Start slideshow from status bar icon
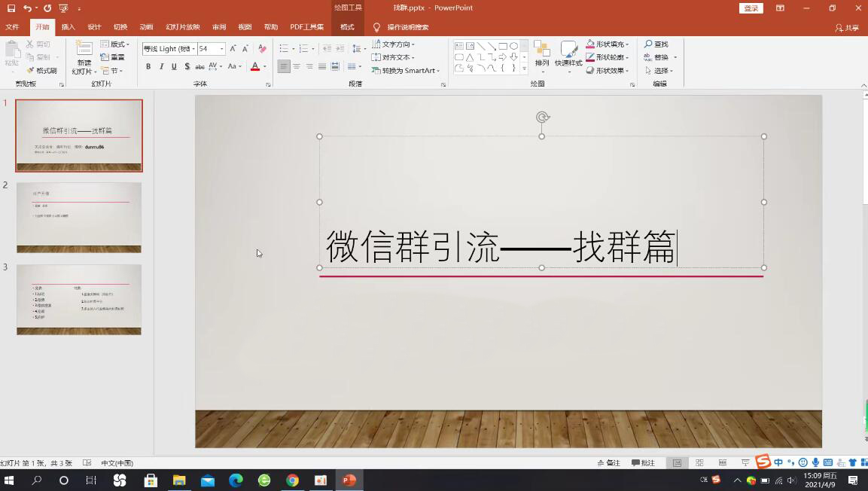This screenshot has width=868, height=491. pyautogui.click(x=745, y=462)
